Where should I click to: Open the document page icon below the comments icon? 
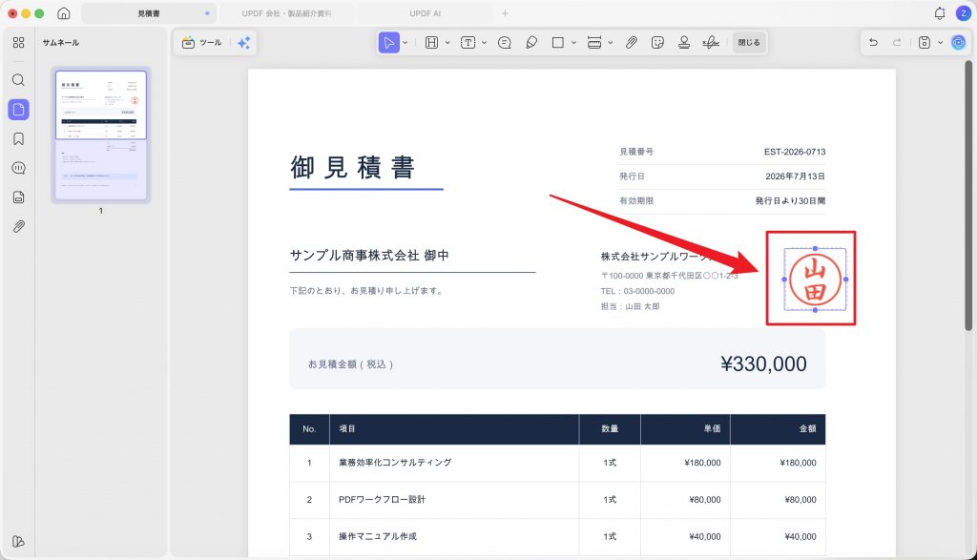pos(19,197)
